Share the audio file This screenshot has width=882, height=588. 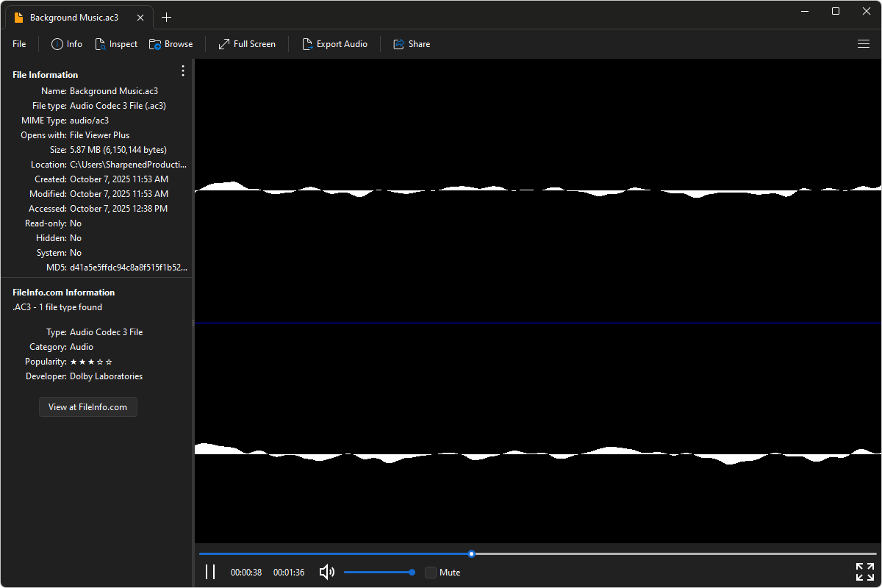[412, 44]
